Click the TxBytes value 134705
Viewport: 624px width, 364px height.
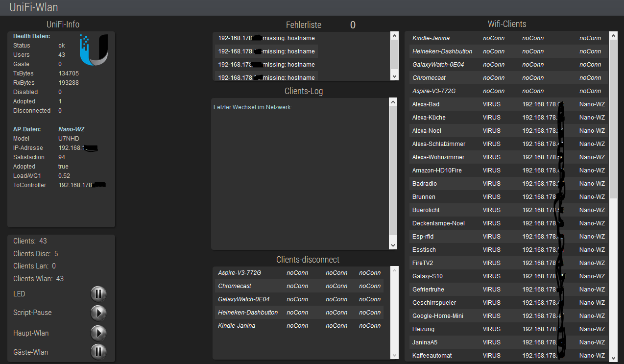[69, 73]
